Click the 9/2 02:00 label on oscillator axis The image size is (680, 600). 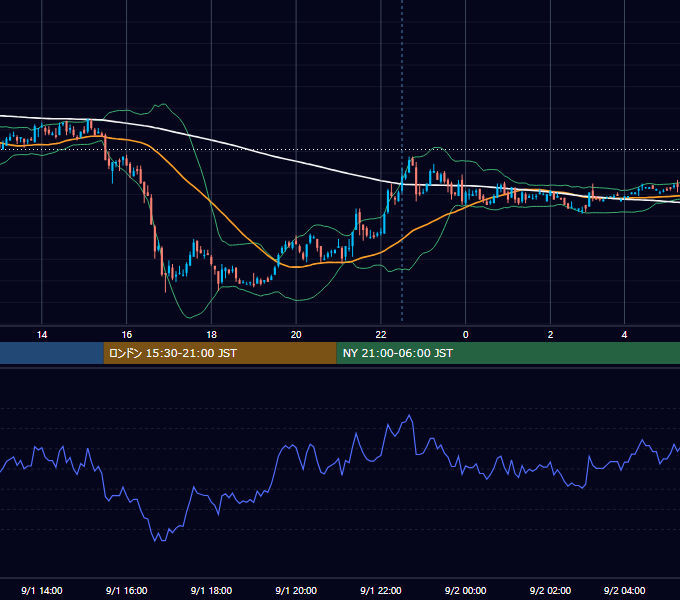click(x=550, y=590)
